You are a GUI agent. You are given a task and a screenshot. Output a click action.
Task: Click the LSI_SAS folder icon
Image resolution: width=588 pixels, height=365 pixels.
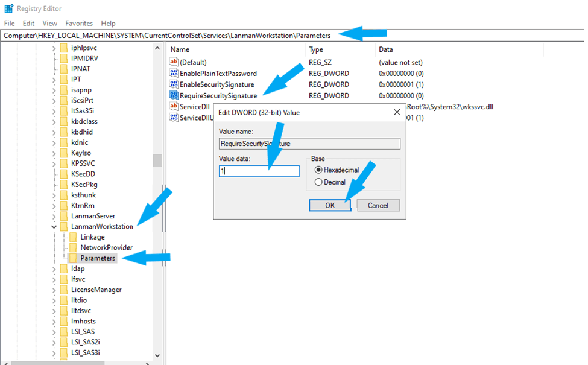point(64,331)
